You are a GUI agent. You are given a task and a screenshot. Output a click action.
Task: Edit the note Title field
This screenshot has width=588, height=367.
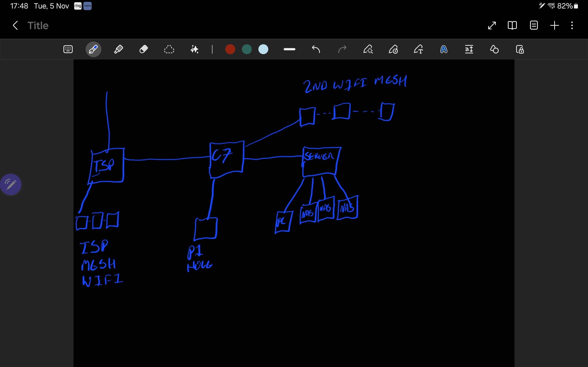(38, 25)
